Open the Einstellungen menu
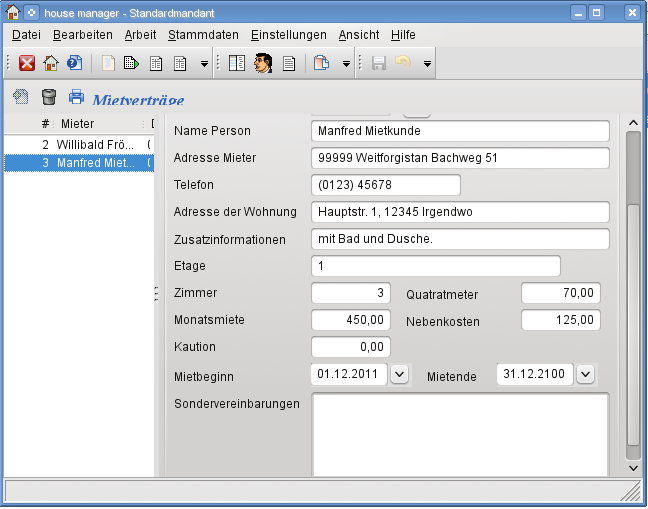This screenshot has height=509, width=648. coord(288,34)
